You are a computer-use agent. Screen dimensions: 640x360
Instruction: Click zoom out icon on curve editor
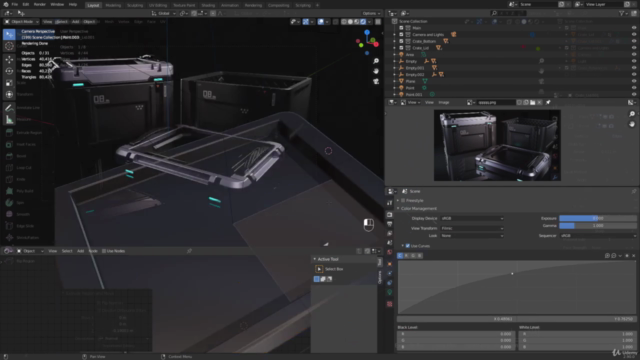coord(613,256)
